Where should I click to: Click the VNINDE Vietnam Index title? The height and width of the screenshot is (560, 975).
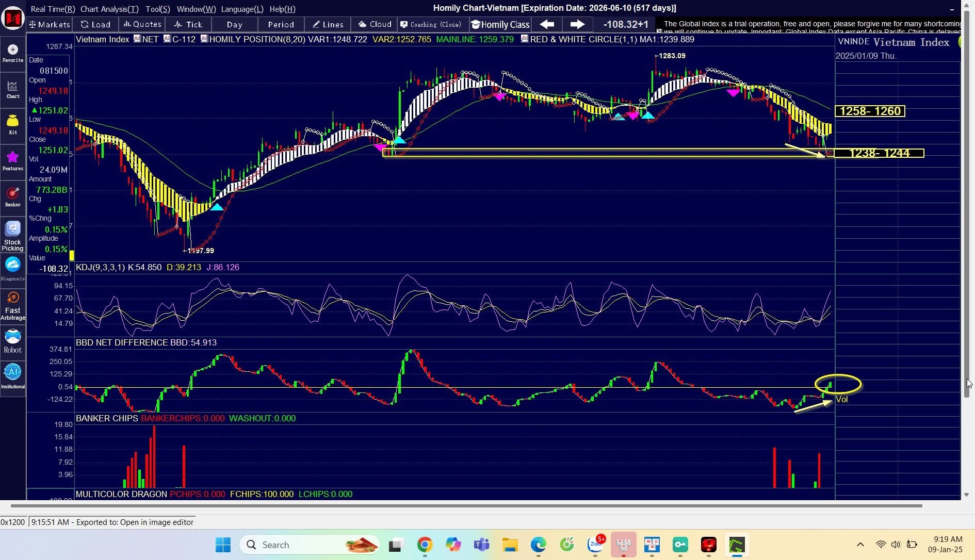coord(894,42)
